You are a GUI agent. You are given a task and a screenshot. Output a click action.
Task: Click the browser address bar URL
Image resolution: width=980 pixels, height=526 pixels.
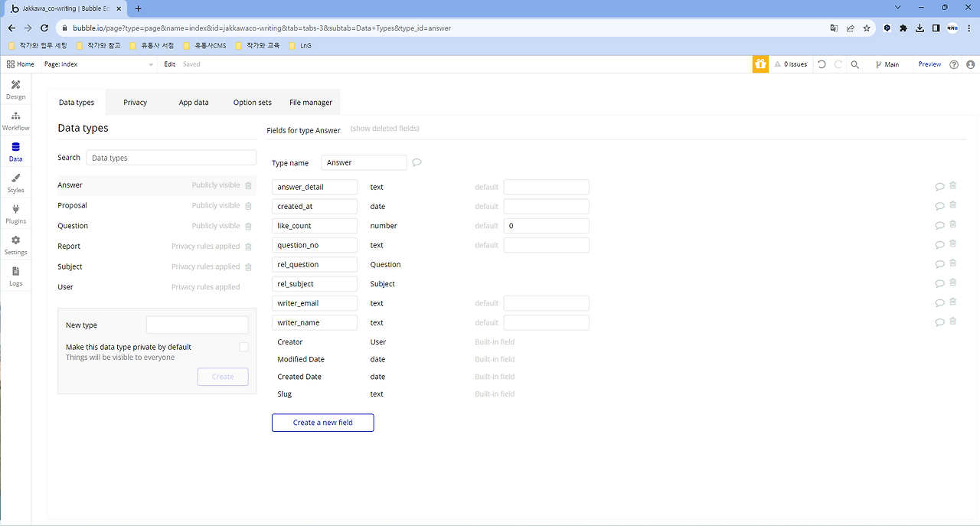click(262, 28)
